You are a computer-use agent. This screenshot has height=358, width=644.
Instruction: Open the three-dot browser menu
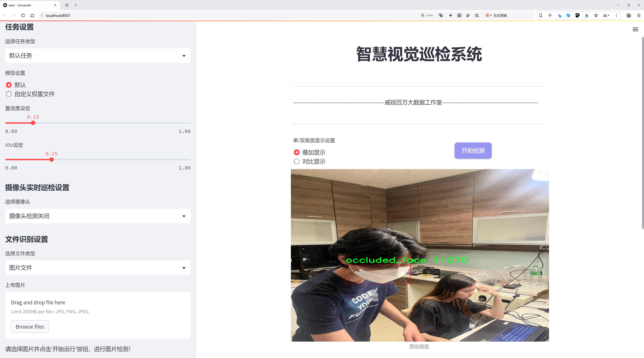click(617, 15)
